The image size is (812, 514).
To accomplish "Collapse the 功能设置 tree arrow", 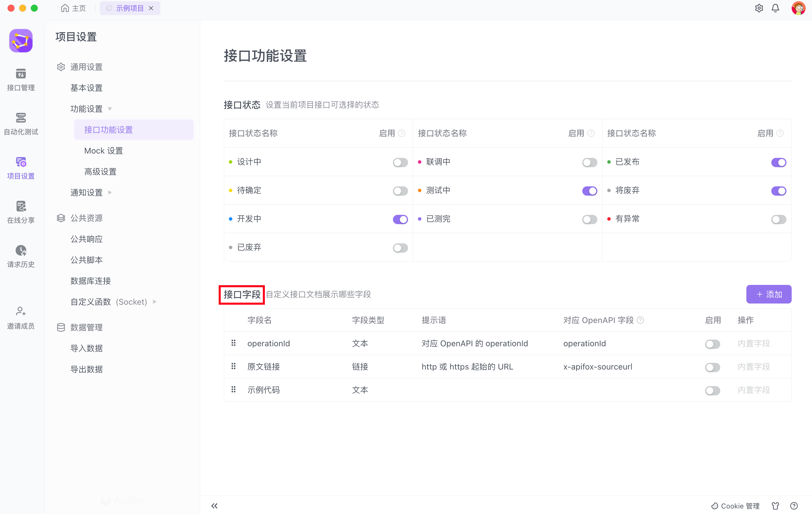I will tap(109, 109).
